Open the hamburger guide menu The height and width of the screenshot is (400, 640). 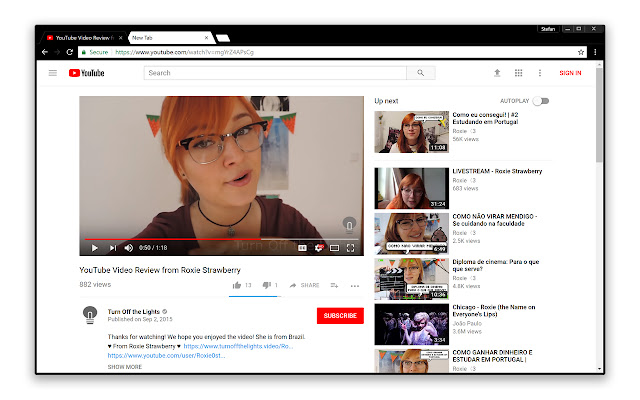coord(53,73)
